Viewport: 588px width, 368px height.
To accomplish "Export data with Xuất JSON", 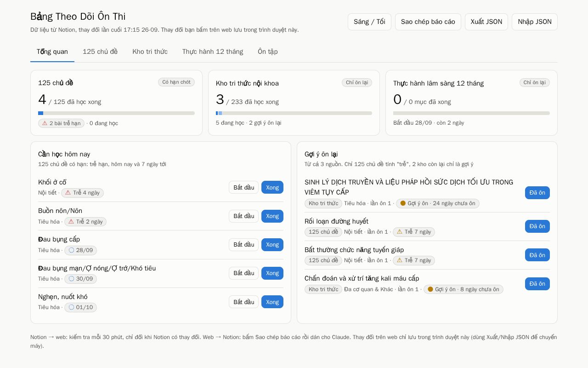I will [x=486, y=22].
